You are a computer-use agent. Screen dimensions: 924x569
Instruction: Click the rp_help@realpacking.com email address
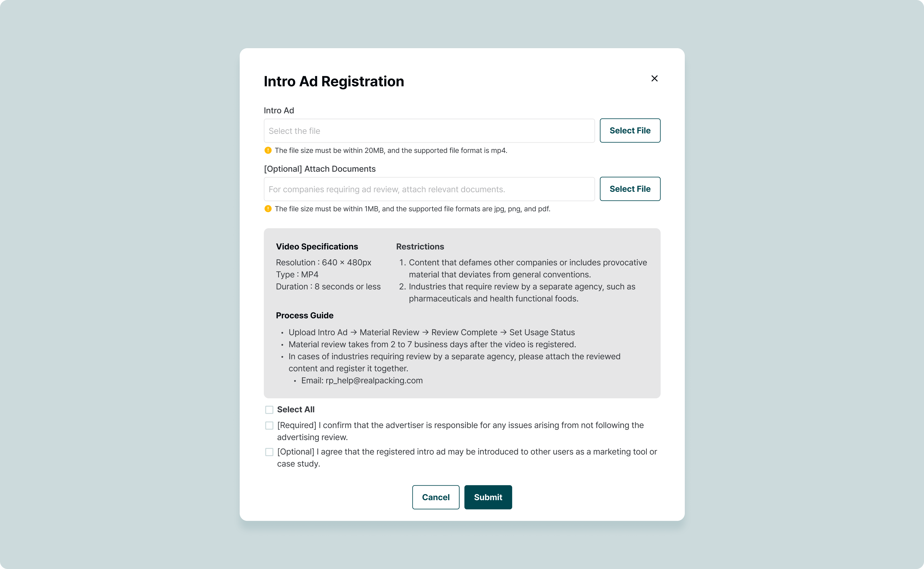pyautogui.click(x=374, y=381)
